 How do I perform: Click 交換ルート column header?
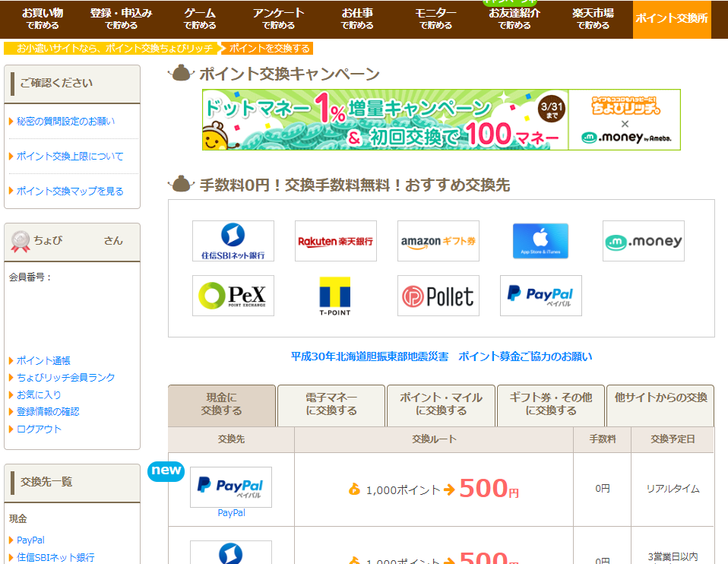click(x=434, y=439)
